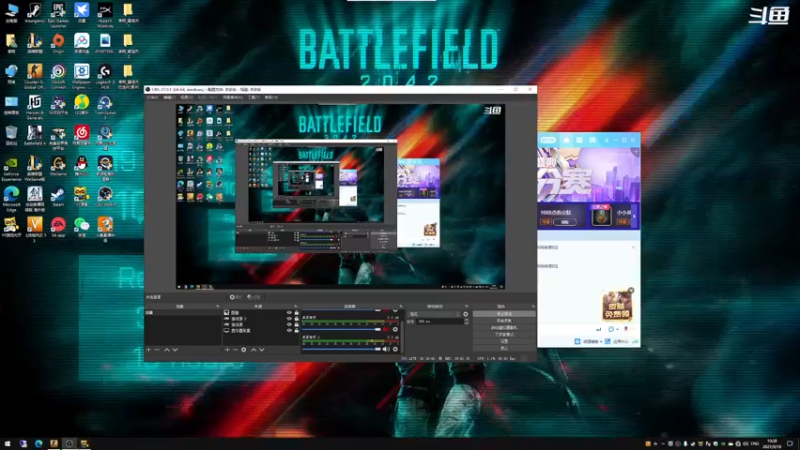Open Counter-Strike Global Offensive desktop icon
The height and width of the screenshot is (450, 800).
pos(35,77)
